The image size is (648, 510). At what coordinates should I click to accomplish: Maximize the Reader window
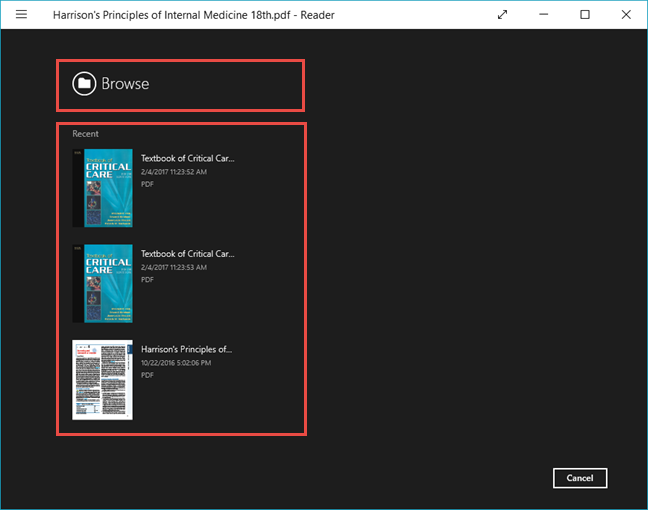point(585,14)
